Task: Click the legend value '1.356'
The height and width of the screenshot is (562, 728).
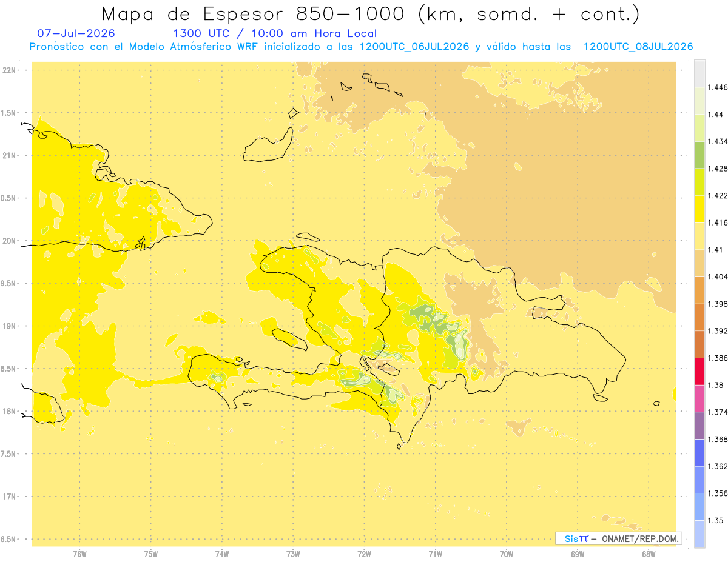Action: pos(719,493)
